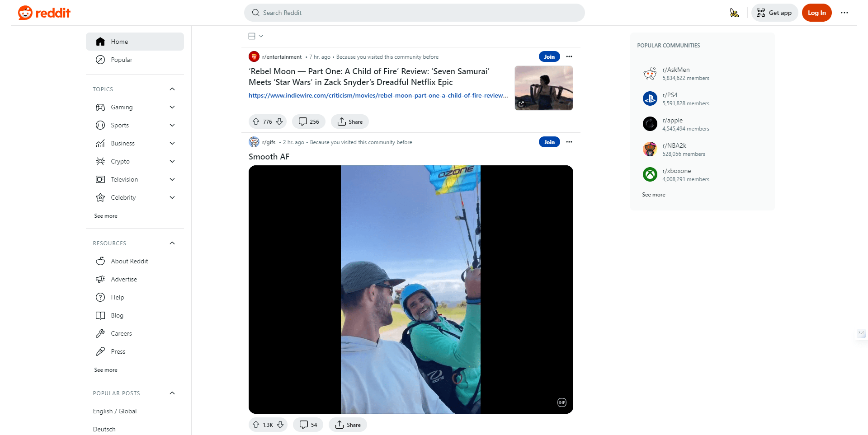Open more options on the r/entertainment post
Image resolution: width=868 pixels, height=435 pixels.
coord(569,56)
